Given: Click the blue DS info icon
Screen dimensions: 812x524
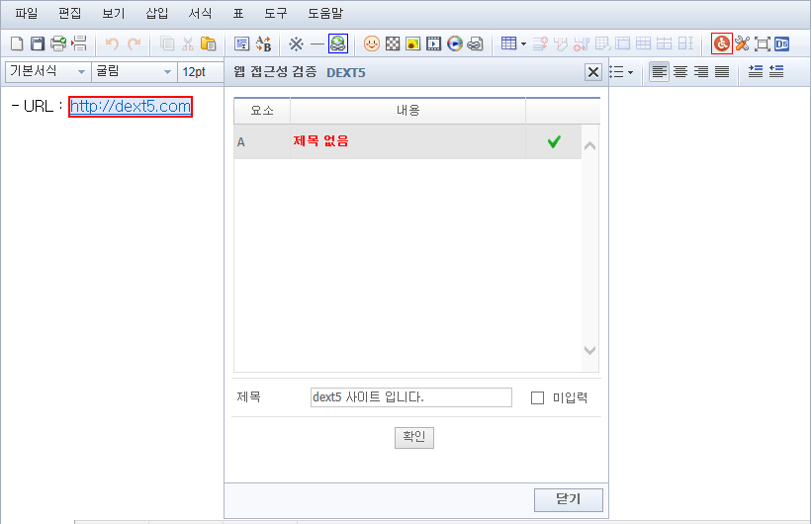Looking at the screenshot, I should click(x=782, y=44).
